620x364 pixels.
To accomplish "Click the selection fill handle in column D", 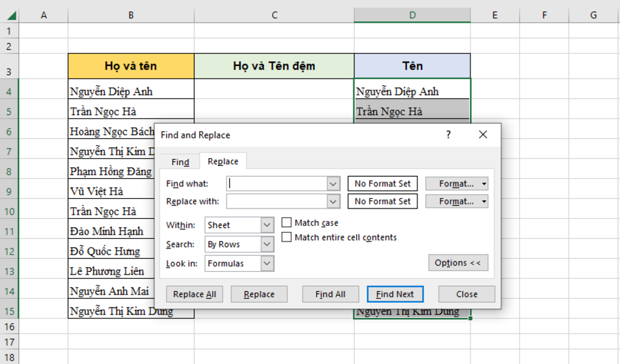I will coord(470,318).
